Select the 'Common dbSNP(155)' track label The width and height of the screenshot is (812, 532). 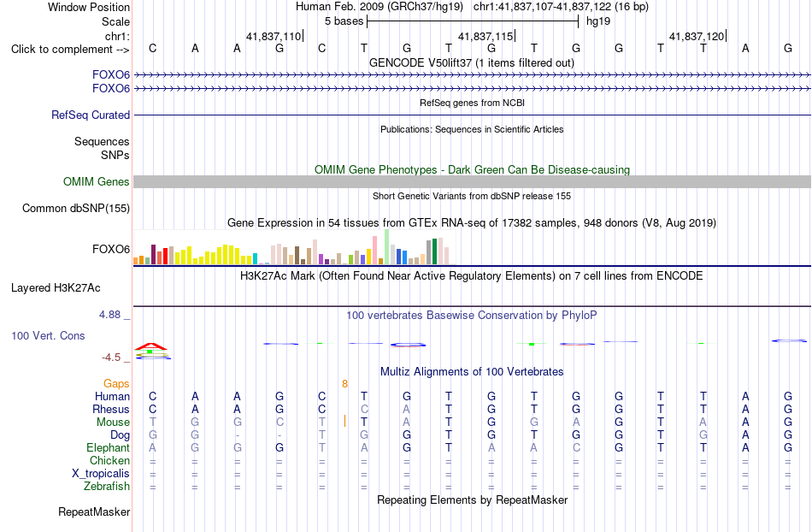(x=75, y=208)
